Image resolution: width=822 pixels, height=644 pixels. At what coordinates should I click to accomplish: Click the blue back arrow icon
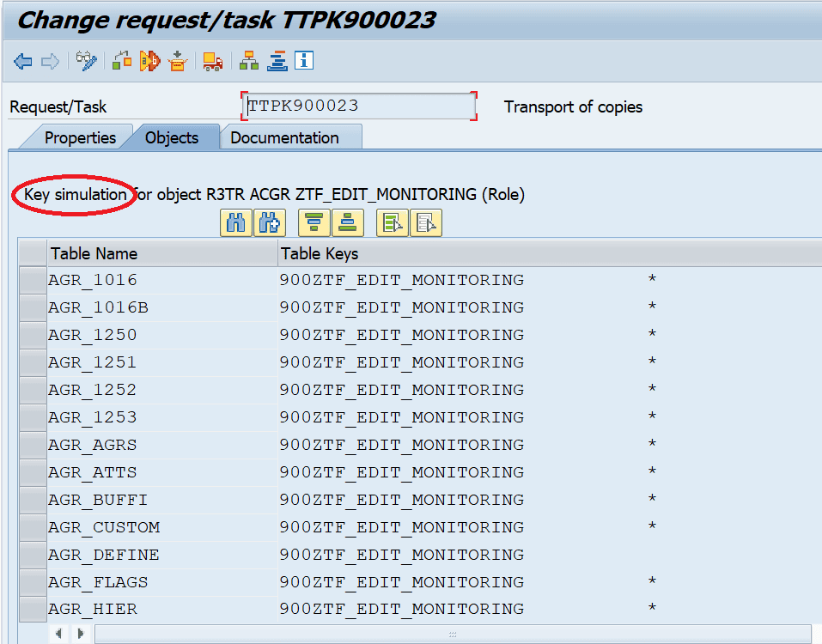pos(23,61)
